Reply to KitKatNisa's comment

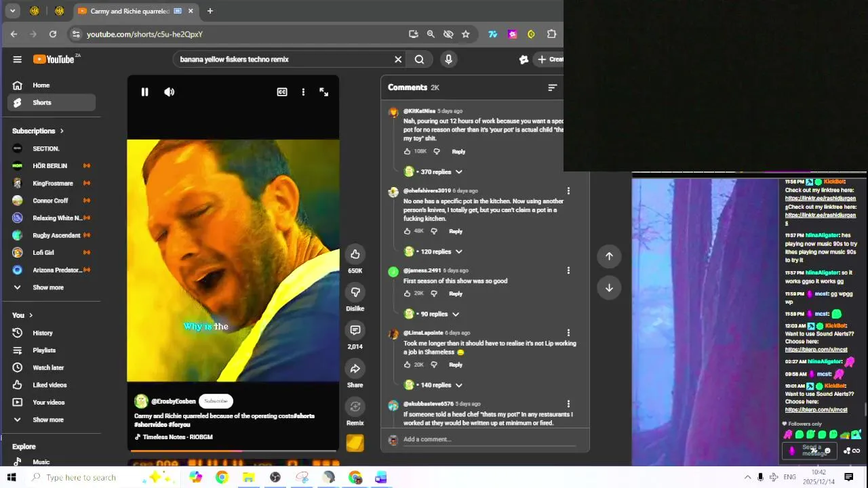pyautogui.click(x=458, y=152)
